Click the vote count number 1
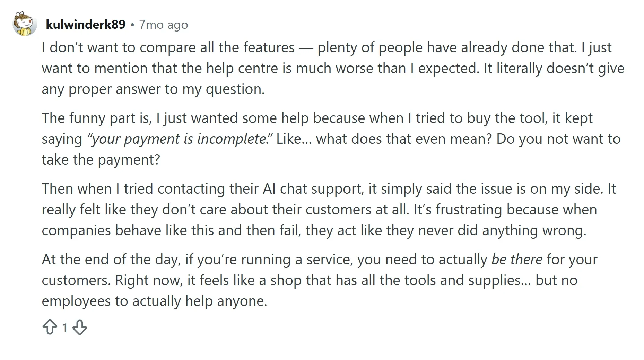 coord(65,327)
